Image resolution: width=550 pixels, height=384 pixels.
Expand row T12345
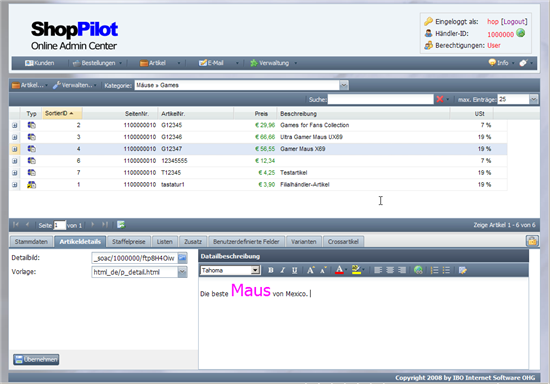(15, 173)
